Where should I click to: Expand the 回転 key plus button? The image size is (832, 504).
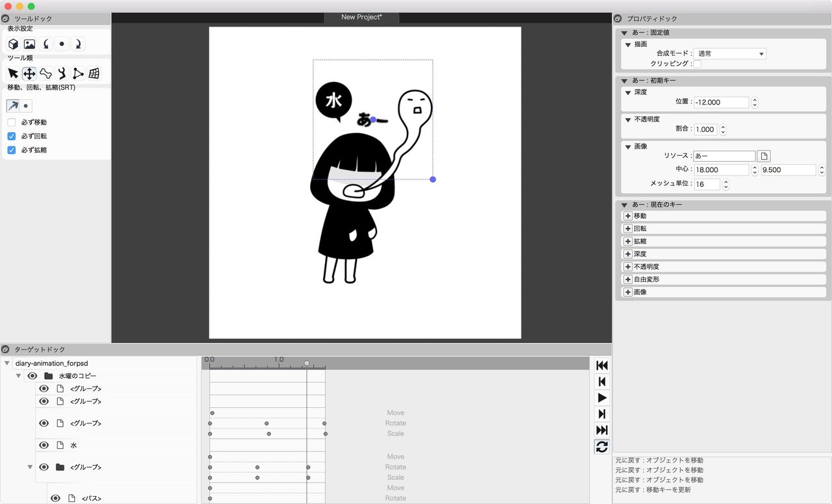point(628,229)
